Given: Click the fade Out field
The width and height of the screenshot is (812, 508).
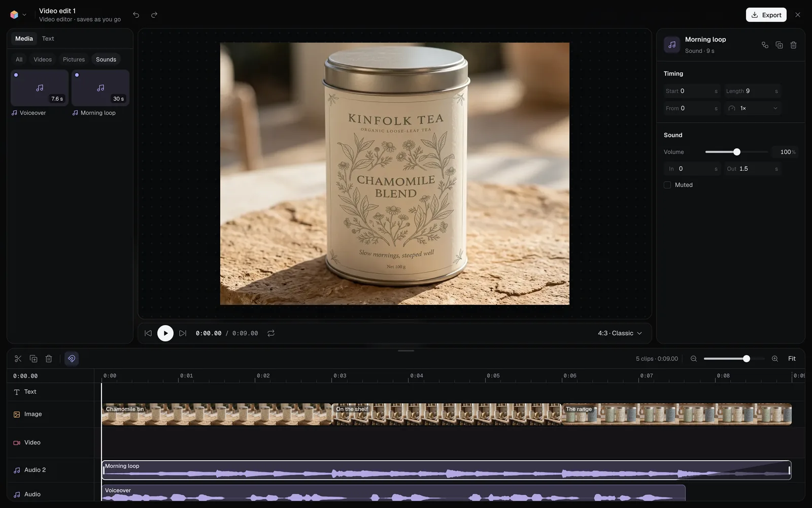Looking at the screenshot, I should point(752,169).
